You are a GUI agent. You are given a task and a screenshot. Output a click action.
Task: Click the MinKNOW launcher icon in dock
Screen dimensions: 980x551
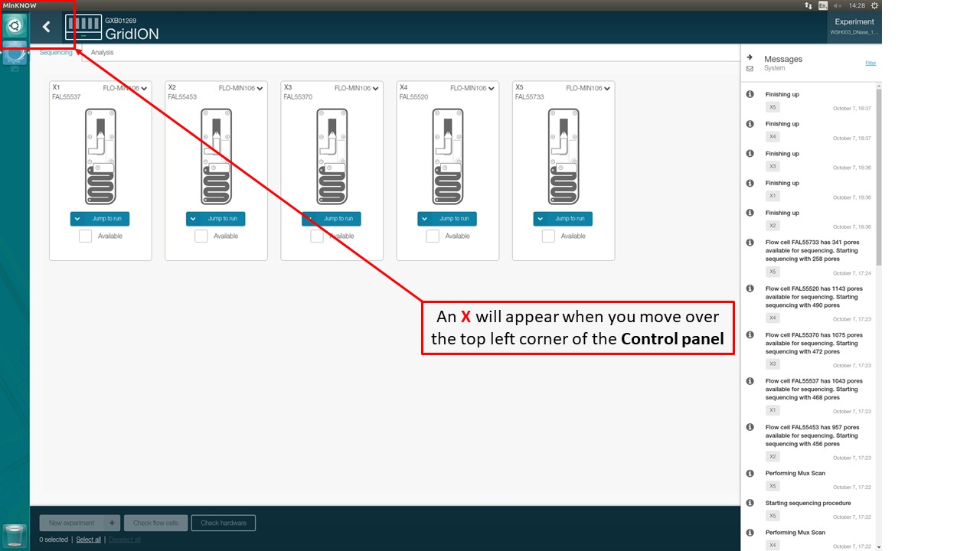15,54
